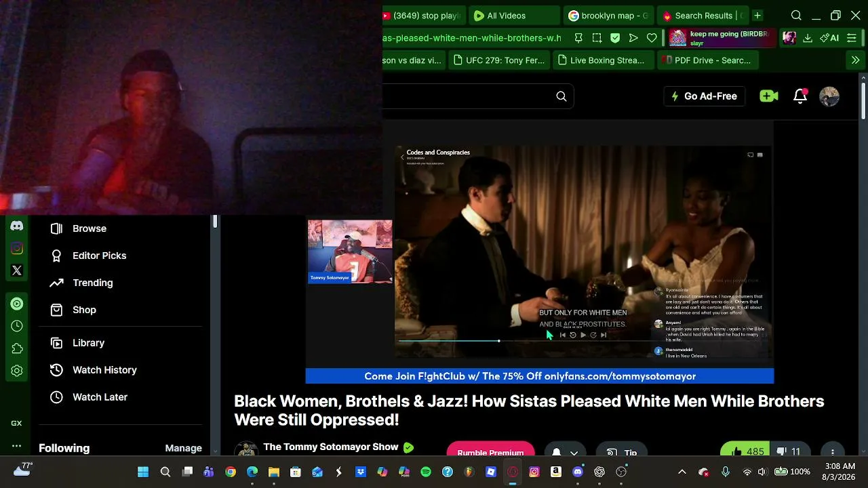This screenshot has height=488, width=868.
Task: Click the green Rumble upload camera icon
Action: coord(768,96)
